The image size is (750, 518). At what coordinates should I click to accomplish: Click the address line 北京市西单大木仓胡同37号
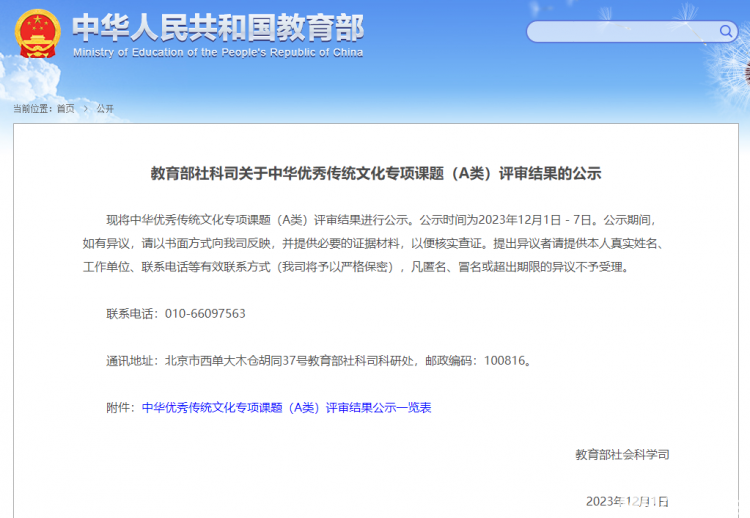[236, 361]
